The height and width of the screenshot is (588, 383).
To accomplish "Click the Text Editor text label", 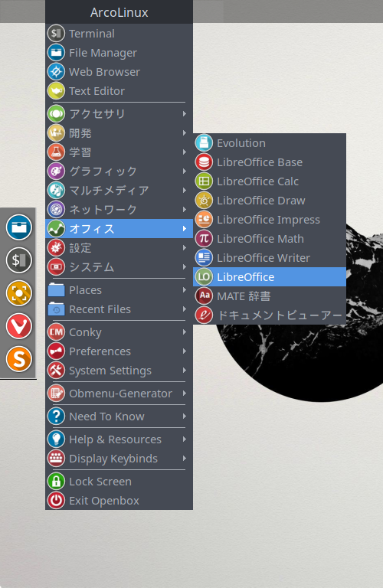I will 97,91.
